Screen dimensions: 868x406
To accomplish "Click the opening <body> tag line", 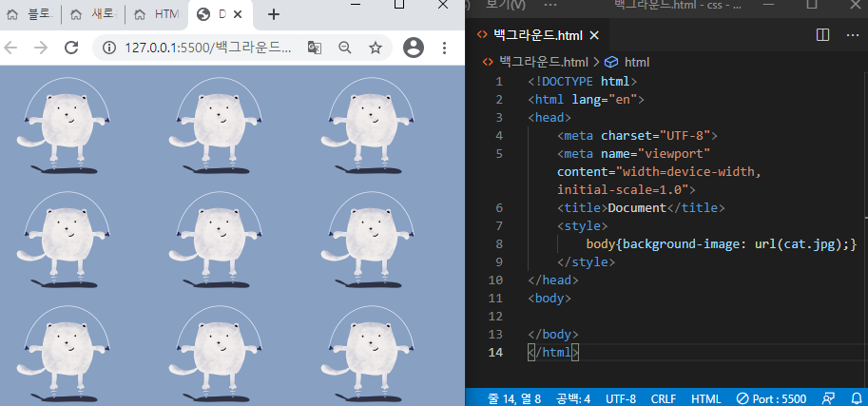I will pyautogui.click(x=550, y=298).
